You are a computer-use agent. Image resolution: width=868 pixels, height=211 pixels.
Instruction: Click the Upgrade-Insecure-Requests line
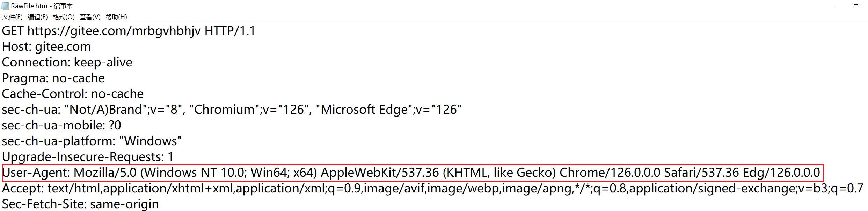pyautogui.click(x=88, y=157)
